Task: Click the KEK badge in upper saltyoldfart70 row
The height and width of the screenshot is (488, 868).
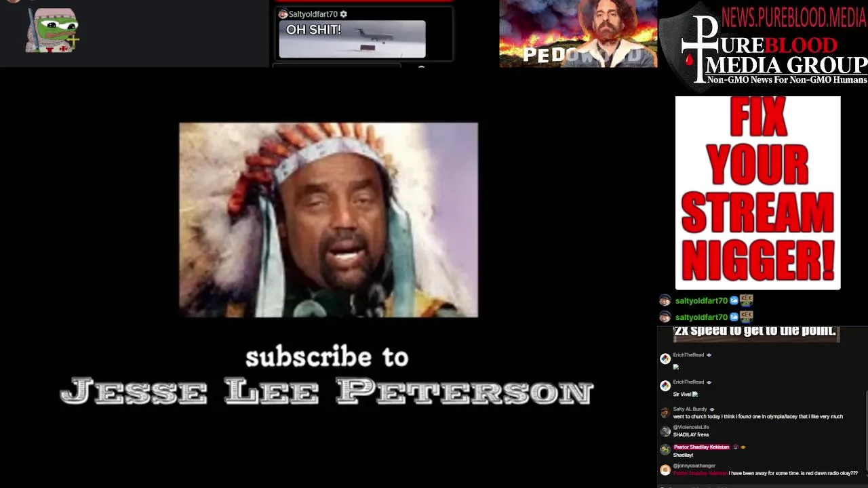Action: [747, 300]
